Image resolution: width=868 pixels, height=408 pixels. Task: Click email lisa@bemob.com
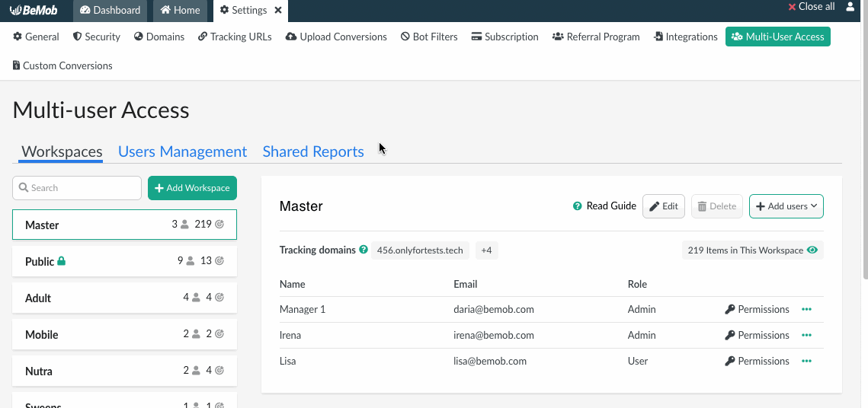[x=490, y=361]
